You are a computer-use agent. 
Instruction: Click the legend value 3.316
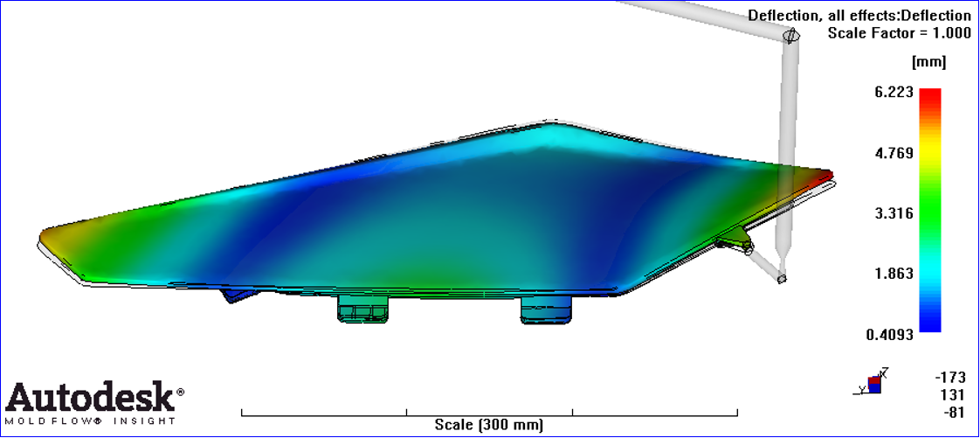pos(894,213)
